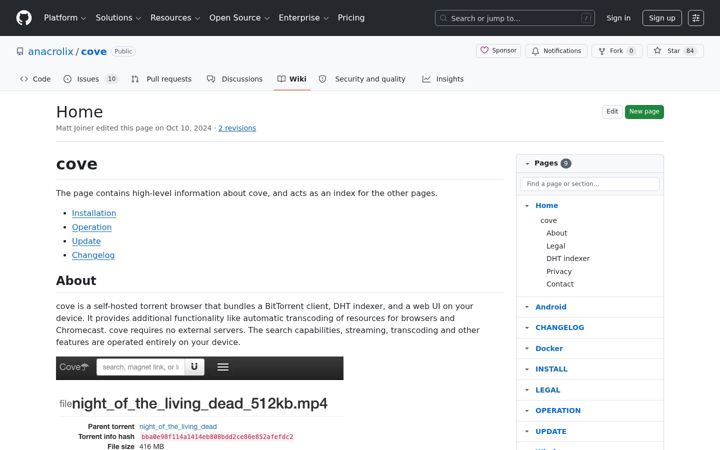The height and width of the screenshot is (450, 720).
Task: Open the Solutions dropdown menu
Action: tap(118, 18)
